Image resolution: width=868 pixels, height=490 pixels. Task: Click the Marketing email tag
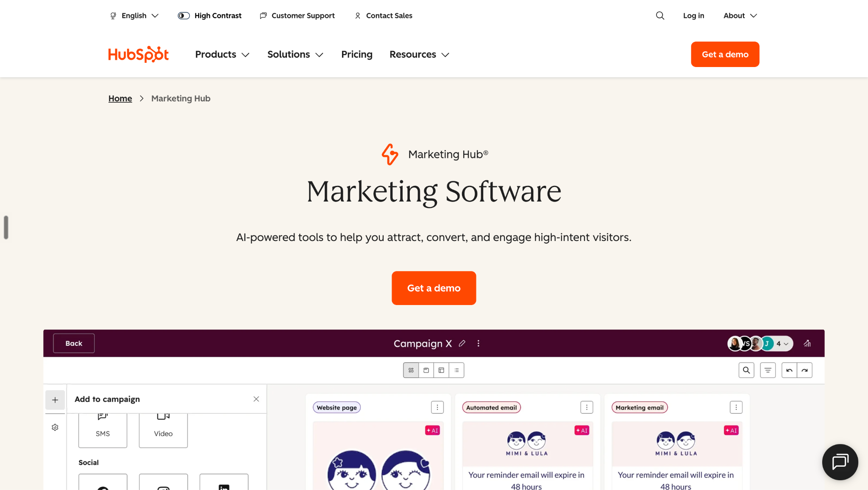click(640, 408)
